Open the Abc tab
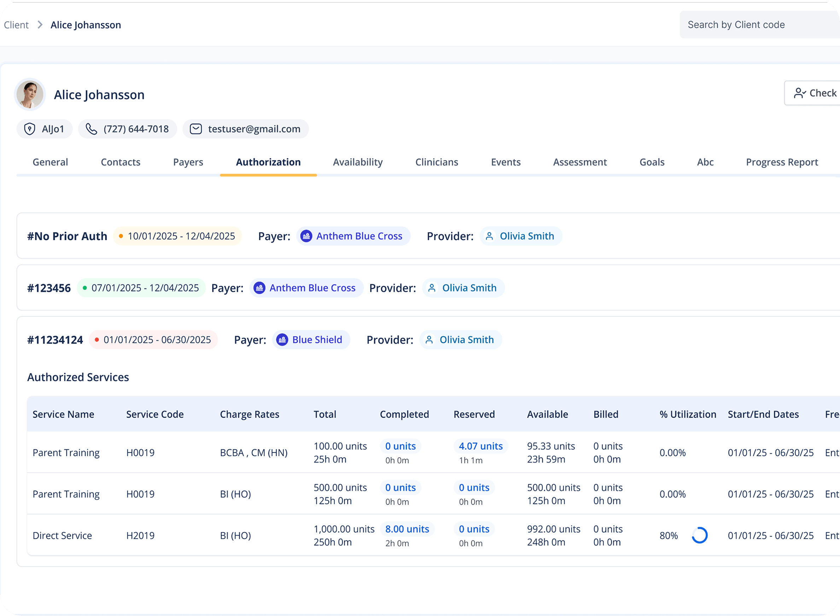The height and width of the screenshot is (616, 840). click(x=705, y=162)
